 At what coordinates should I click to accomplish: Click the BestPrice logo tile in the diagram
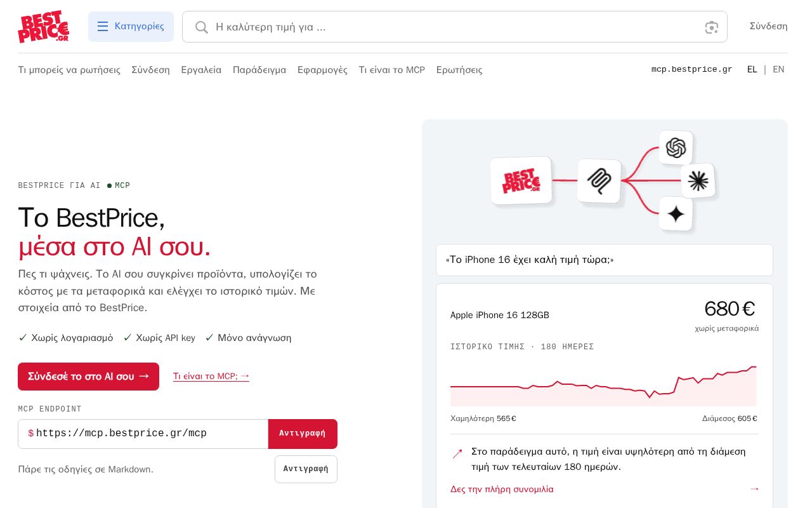pos(521,181)
